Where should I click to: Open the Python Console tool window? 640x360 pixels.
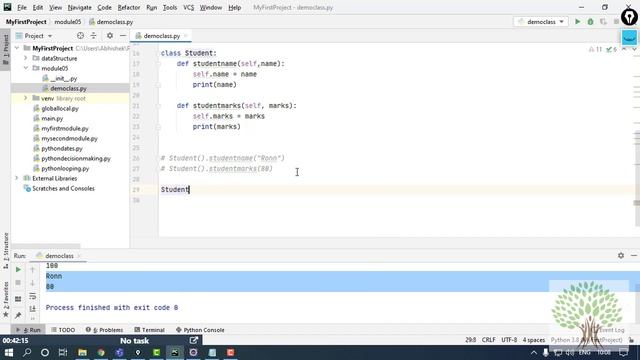pyautogui.click(x=200, y=330)
